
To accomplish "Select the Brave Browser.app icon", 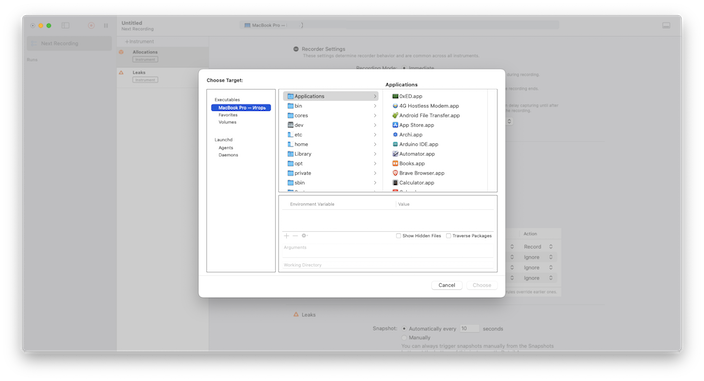I will pos(395,173).
